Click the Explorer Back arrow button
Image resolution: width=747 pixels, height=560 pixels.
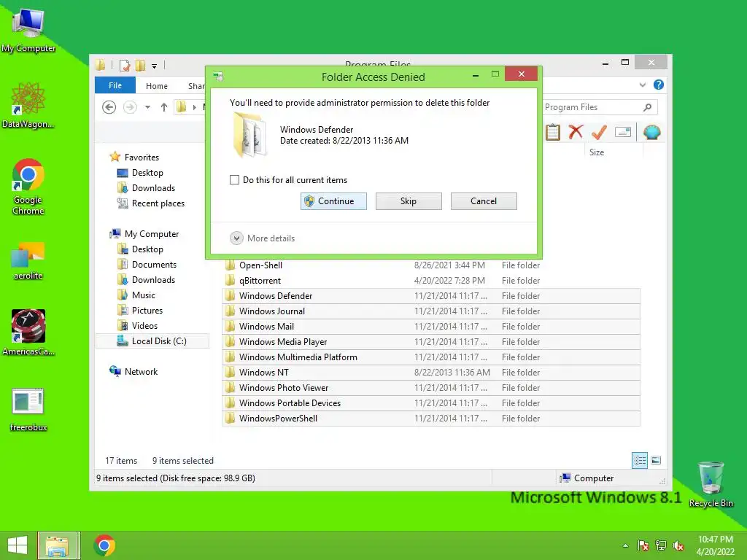[109, 107]
